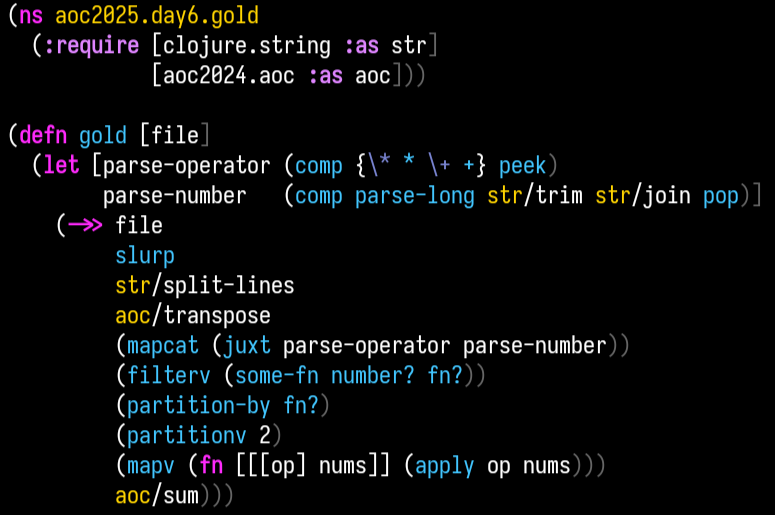
Task: Click the slurp function
Action: coord(145,256)
